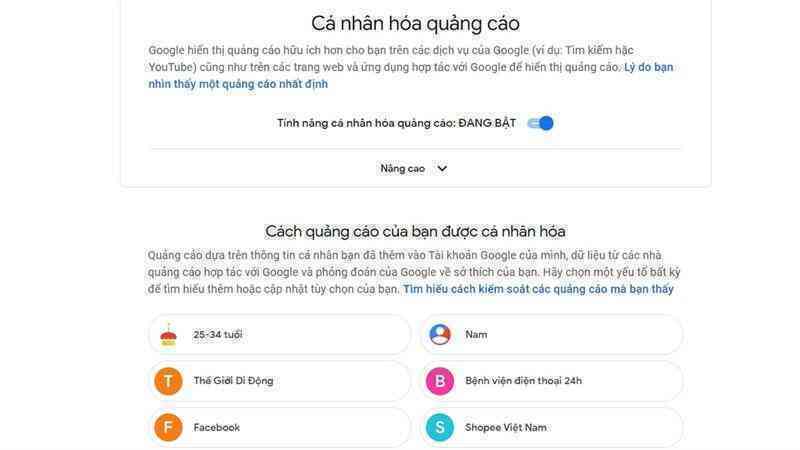
Task: Open link Lý do bạn nhìn thấy một quảng cáo
Action: point(411,76)
